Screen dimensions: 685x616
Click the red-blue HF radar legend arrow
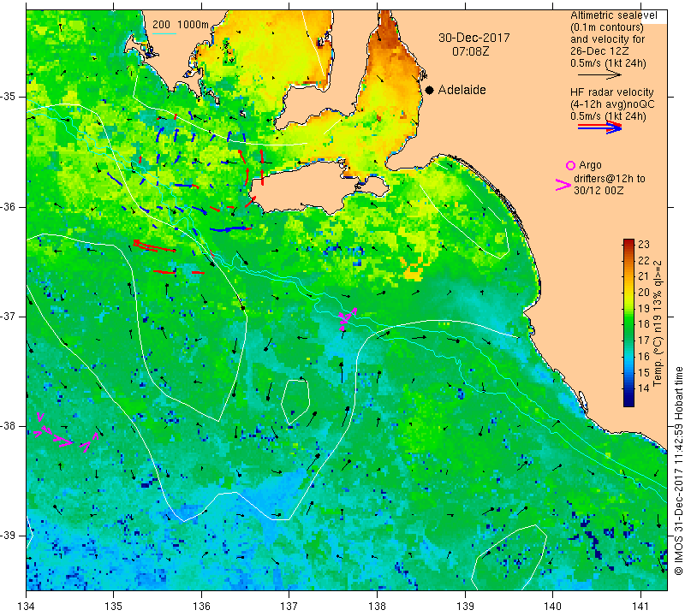tap(599, 127)
